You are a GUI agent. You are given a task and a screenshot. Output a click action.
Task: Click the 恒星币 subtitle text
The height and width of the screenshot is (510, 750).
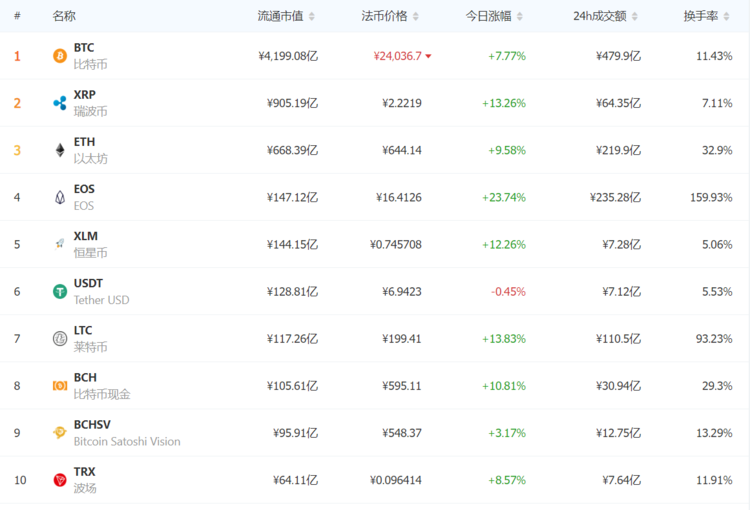[x=90, y=253]
